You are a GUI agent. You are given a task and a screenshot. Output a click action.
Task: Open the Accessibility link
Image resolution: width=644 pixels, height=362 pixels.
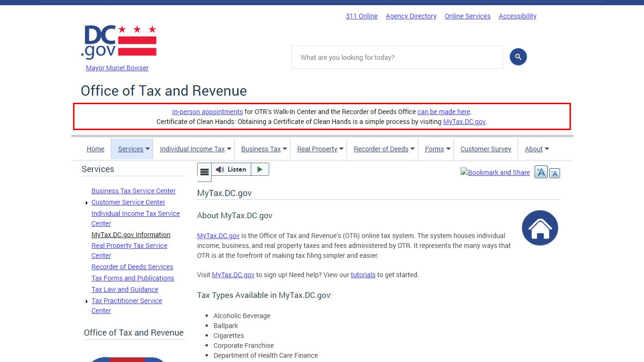(518, 16)
